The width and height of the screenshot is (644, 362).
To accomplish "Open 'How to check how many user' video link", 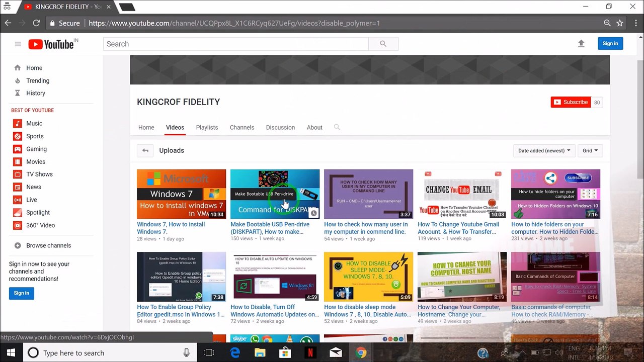I will click(x=365, y=228).
